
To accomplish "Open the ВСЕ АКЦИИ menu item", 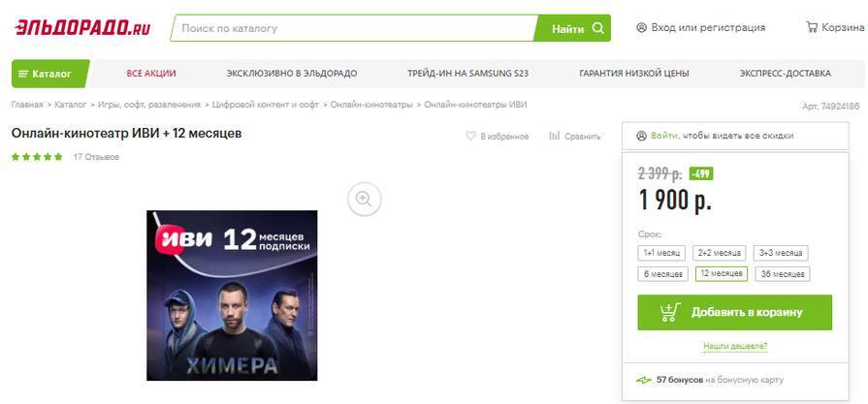I will point(151,74).
